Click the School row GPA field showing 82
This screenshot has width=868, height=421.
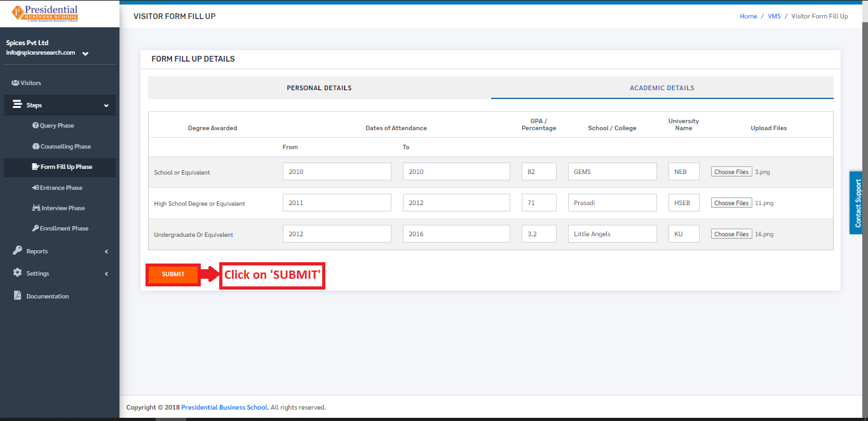point(539,171)
